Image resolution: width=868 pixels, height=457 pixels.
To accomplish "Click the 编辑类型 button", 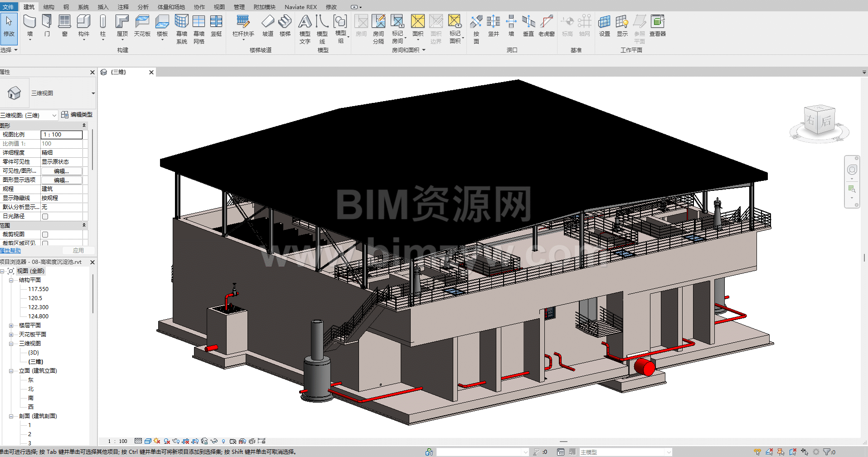I will tap(77, 115).
